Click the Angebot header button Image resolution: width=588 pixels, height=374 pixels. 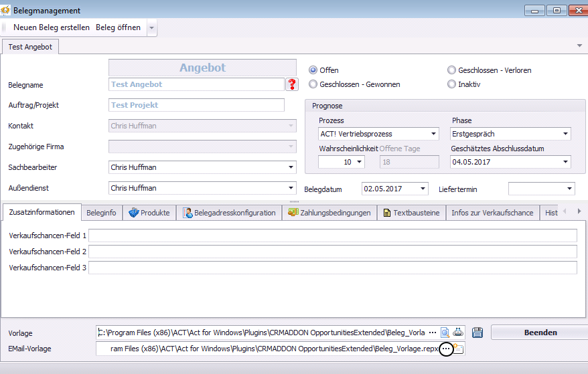(x=202, y=68)
